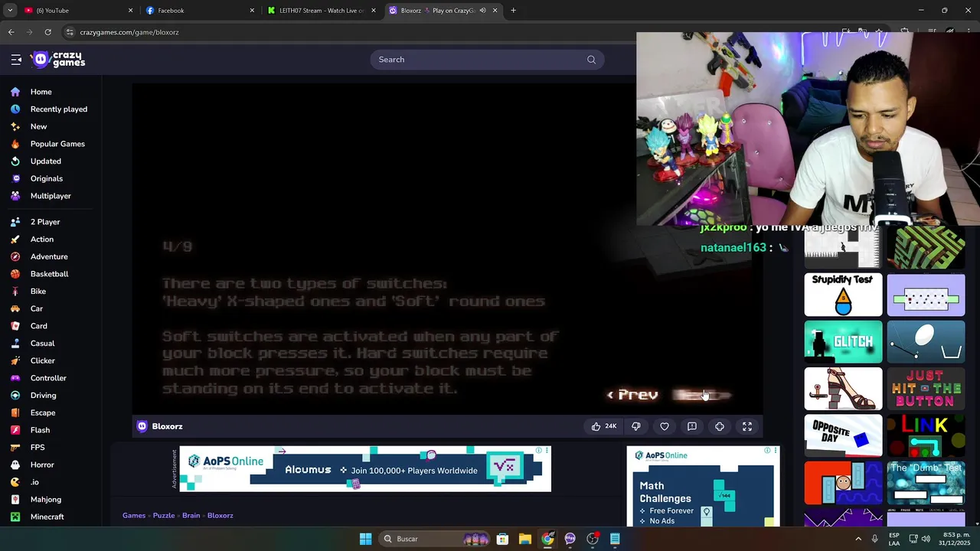Click Next in the Bloxorz tutorial
This screenshot has height=551, width=980.
[x=701, y=395]
